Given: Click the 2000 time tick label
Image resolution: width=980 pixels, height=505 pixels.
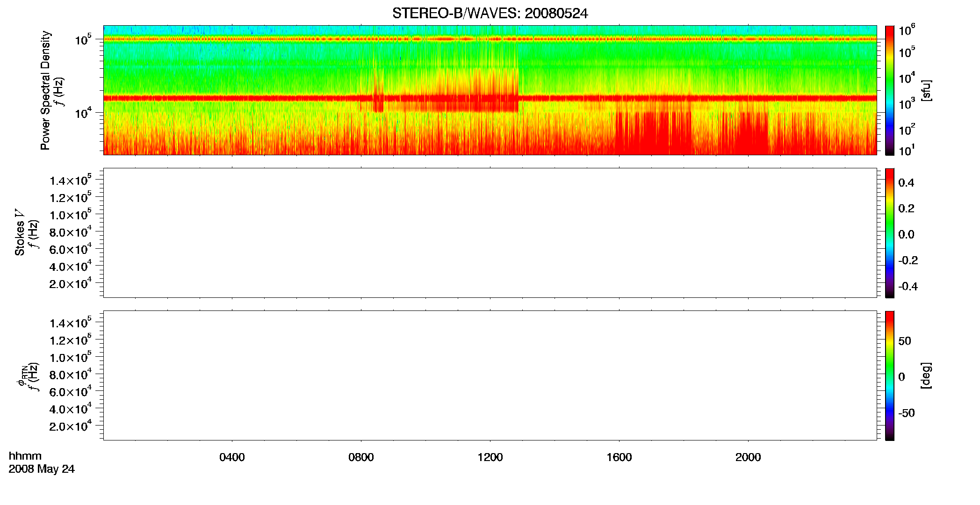Looking at the screenshot, I should point(748,457).
